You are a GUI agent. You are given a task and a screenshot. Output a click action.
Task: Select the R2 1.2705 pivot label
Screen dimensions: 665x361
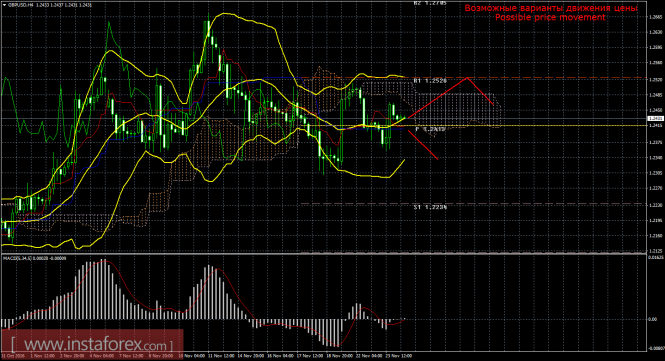tap(430, 3)
